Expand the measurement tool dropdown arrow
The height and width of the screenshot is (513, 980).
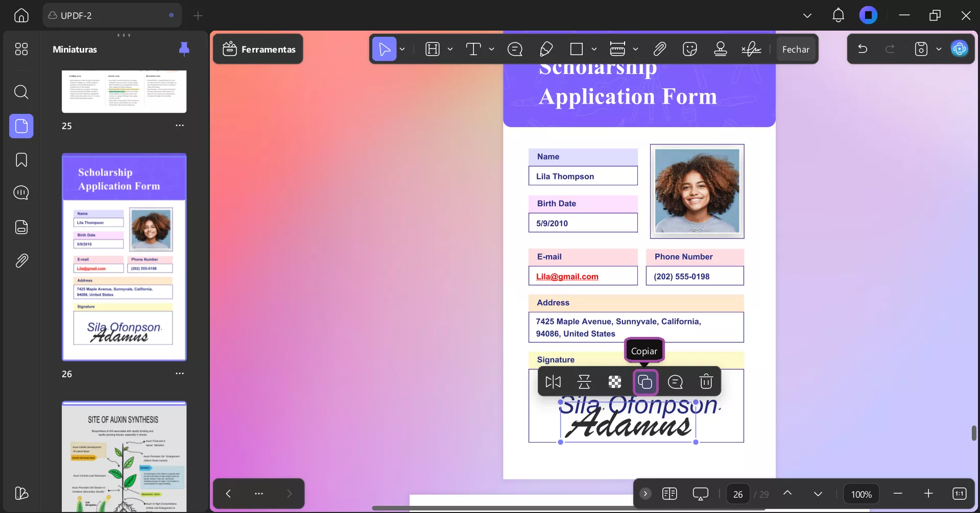(635, 49)
